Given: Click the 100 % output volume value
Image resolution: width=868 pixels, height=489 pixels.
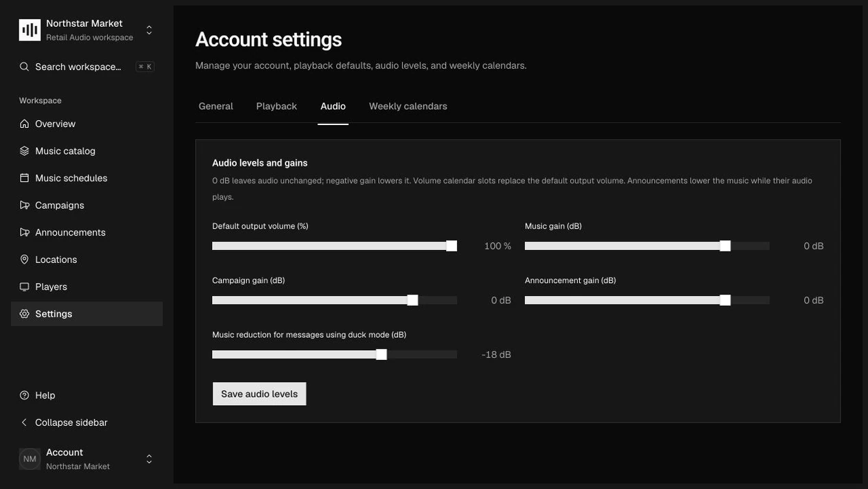Looking at the screenshot, I should click(x=497, y=246).
